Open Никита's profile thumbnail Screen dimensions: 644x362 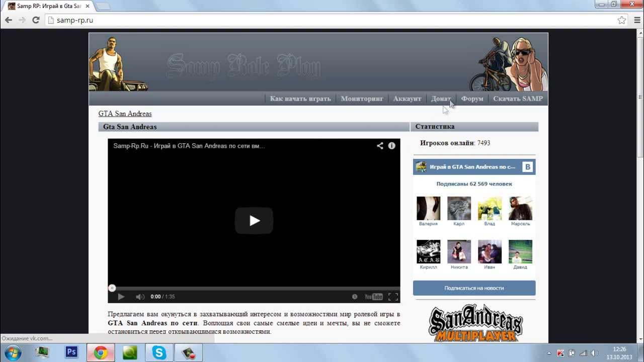click(x=459, y=251)
